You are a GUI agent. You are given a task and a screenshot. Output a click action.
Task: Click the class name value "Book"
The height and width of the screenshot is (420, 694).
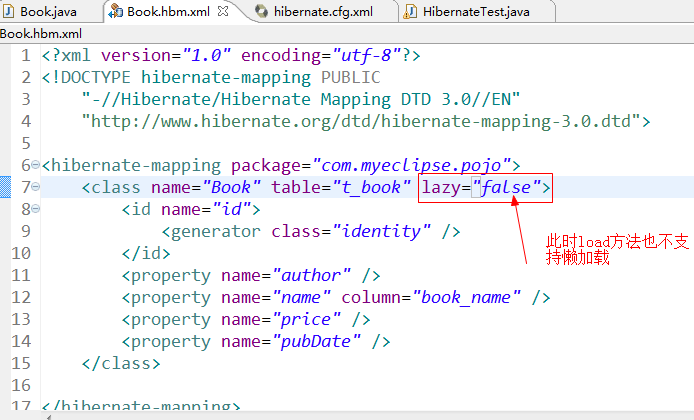tap(231, 187)
